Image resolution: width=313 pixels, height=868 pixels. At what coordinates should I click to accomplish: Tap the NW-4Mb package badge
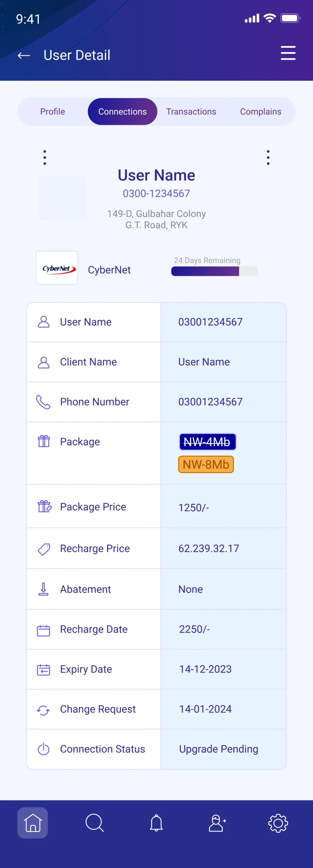coord(207,442)
